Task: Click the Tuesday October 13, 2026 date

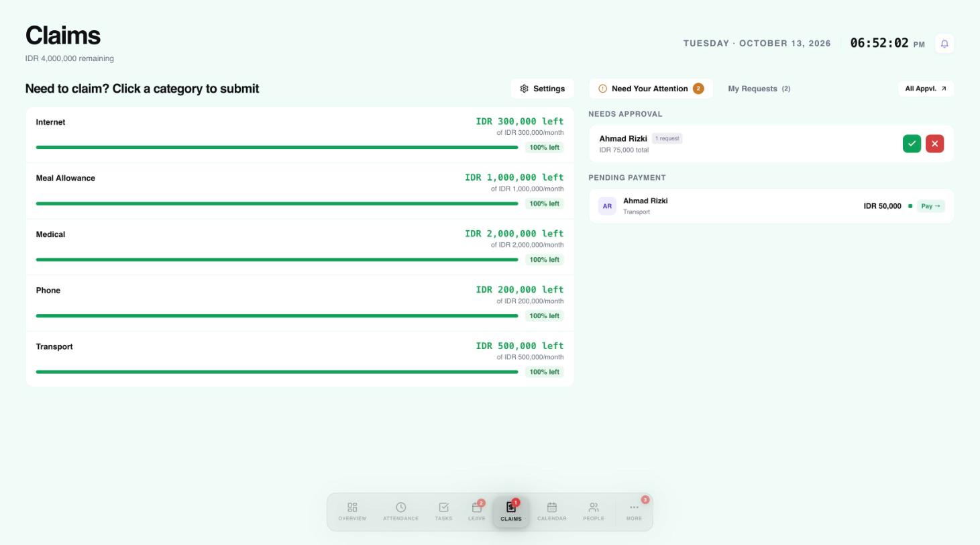Action: (757, 44)
